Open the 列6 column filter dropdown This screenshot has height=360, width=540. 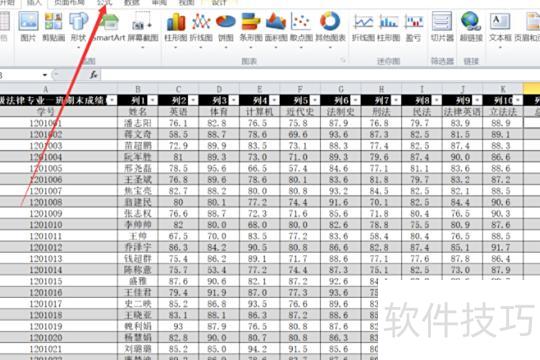coord(355,100)
